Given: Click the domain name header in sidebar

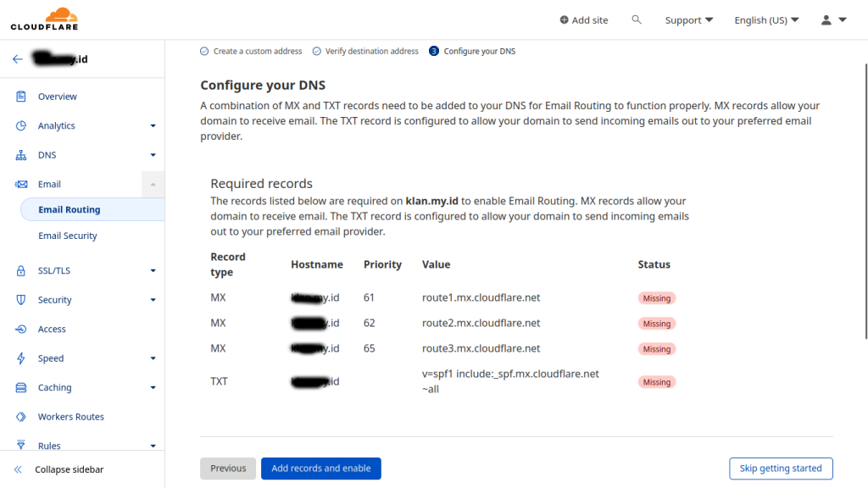Looking at the screenshot, I should [x=60, y=58].
